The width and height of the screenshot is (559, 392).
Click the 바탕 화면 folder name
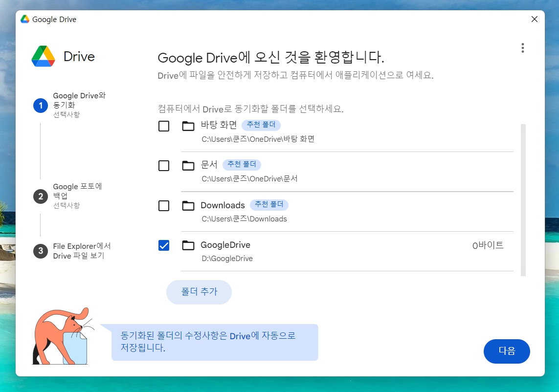[x=219, y=125]
